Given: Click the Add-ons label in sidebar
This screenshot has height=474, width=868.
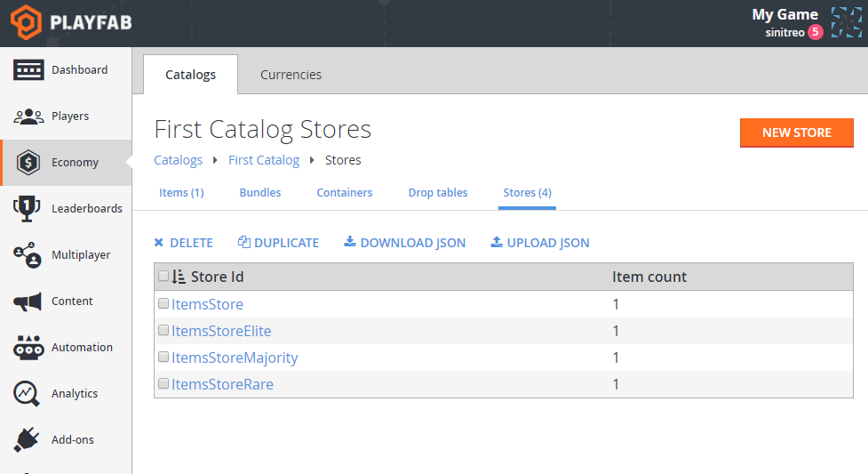Looking at the screenshot, I should [73, 439].
